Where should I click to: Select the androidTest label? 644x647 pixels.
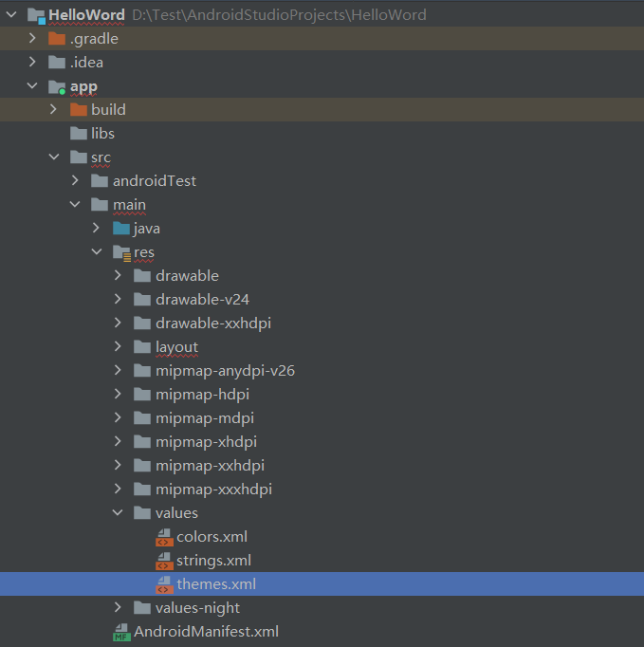(155, 181)
